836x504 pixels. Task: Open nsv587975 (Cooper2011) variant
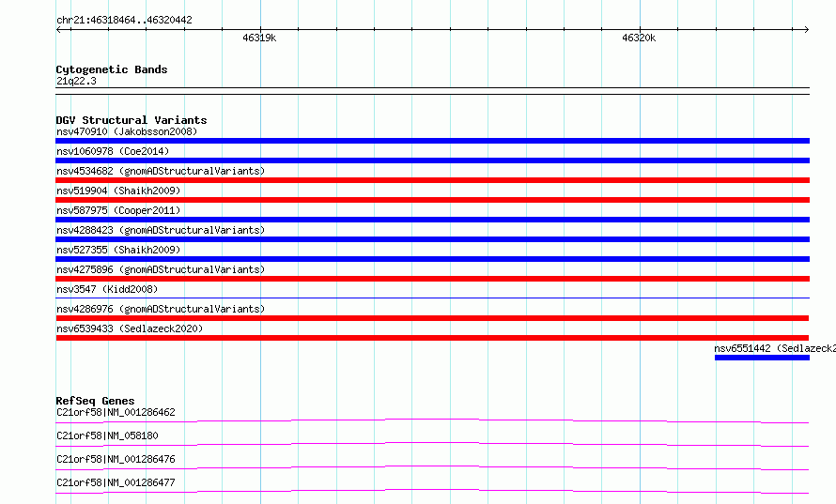coord(118,210)
